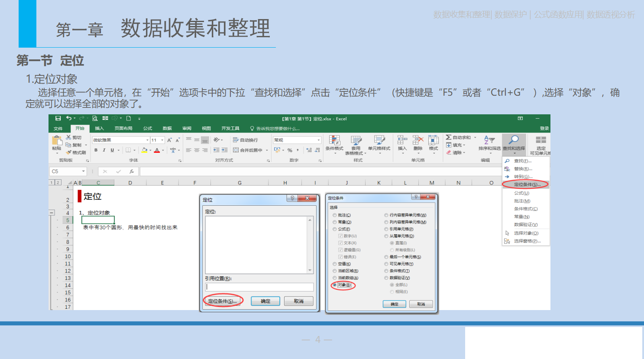The height and width of the screenshot is (359, 644).
Task: Click the New blank document icon
Action: [129, 118]
